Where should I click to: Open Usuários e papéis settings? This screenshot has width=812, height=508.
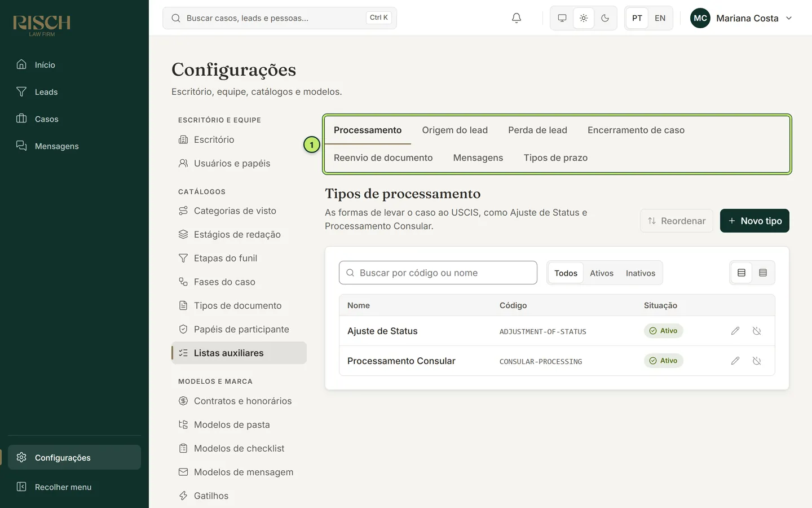[239, 164]
